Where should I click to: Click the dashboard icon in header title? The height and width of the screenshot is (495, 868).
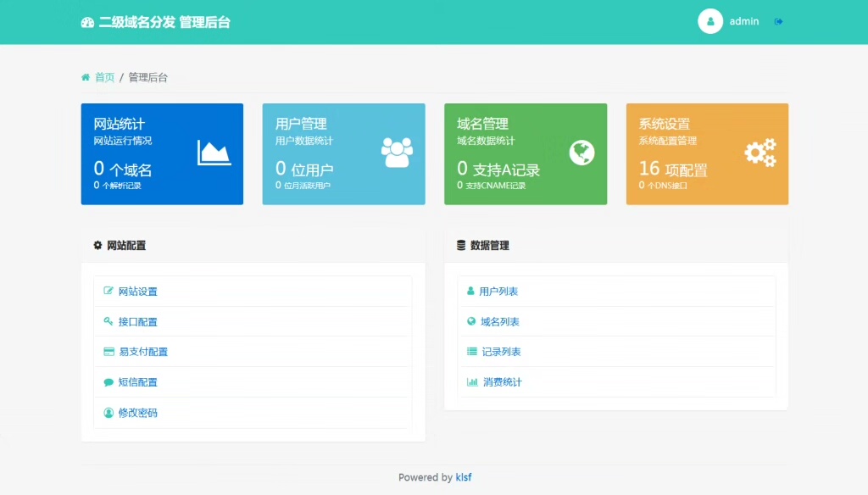coord(87,23)
